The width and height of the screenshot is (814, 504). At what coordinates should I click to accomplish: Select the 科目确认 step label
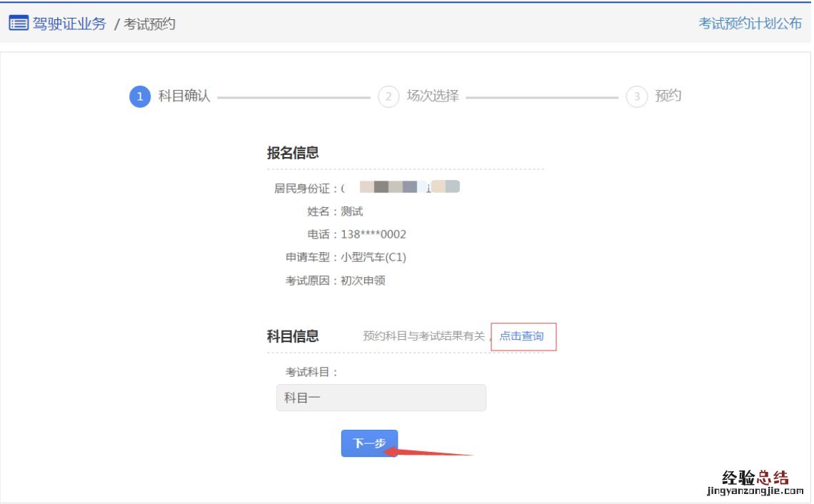click(x=184, y=96)
